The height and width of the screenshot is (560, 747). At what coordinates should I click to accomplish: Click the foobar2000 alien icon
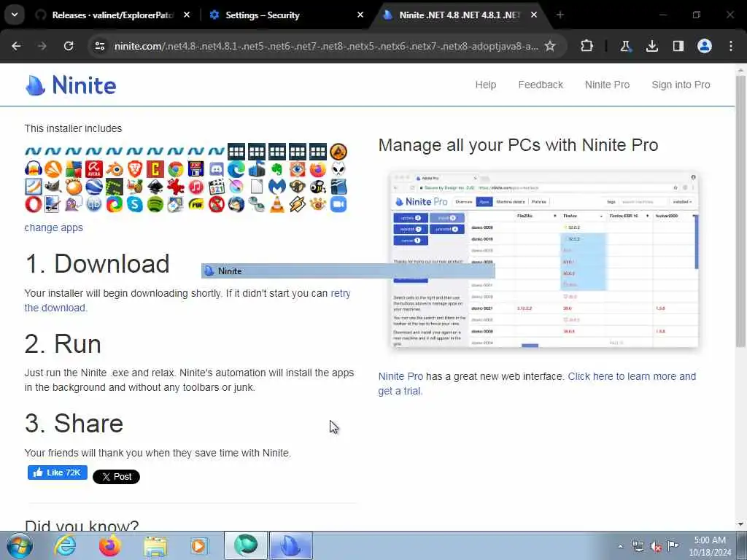click(x=338, y=169)
